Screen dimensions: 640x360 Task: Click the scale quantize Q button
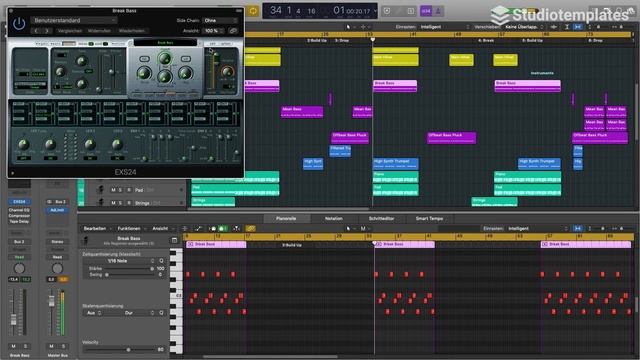click(x=162, y=313)
